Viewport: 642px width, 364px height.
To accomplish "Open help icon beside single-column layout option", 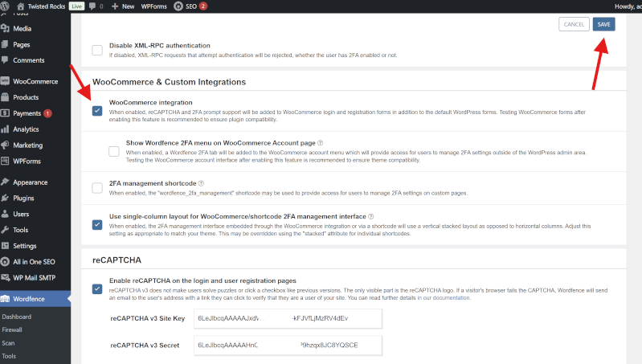I will tap(371, 216).
